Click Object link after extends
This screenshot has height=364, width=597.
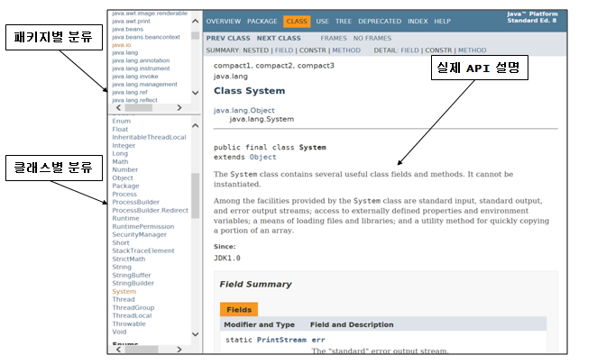click(x=262, y=157)
